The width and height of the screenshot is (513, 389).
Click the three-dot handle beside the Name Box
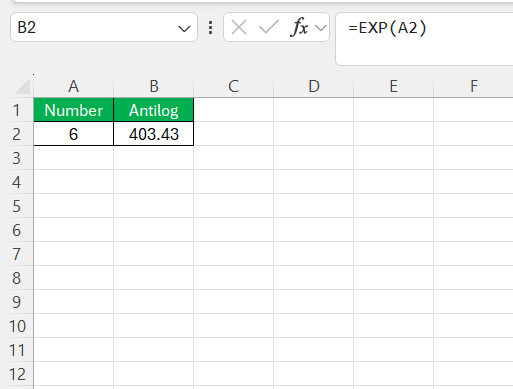210,28
